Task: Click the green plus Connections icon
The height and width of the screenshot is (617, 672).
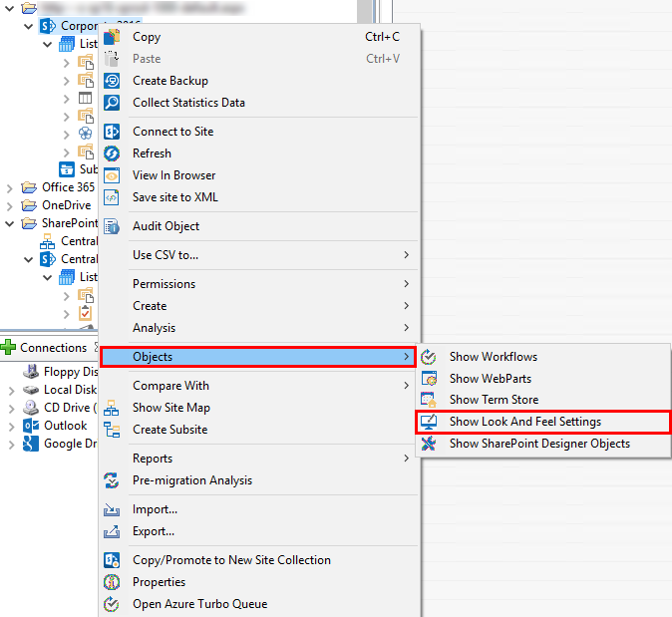Action: [8, 347]
